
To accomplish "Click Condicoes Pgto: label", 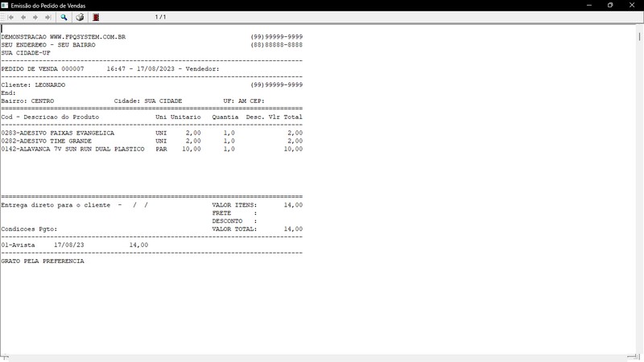I will [29, 229].
